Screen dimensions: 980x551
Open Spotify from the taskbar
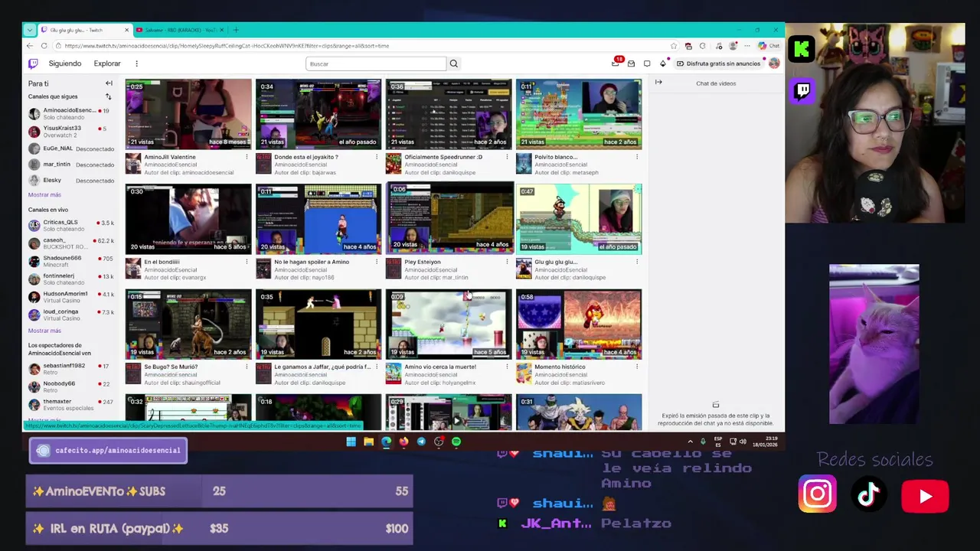click(456, 442)
